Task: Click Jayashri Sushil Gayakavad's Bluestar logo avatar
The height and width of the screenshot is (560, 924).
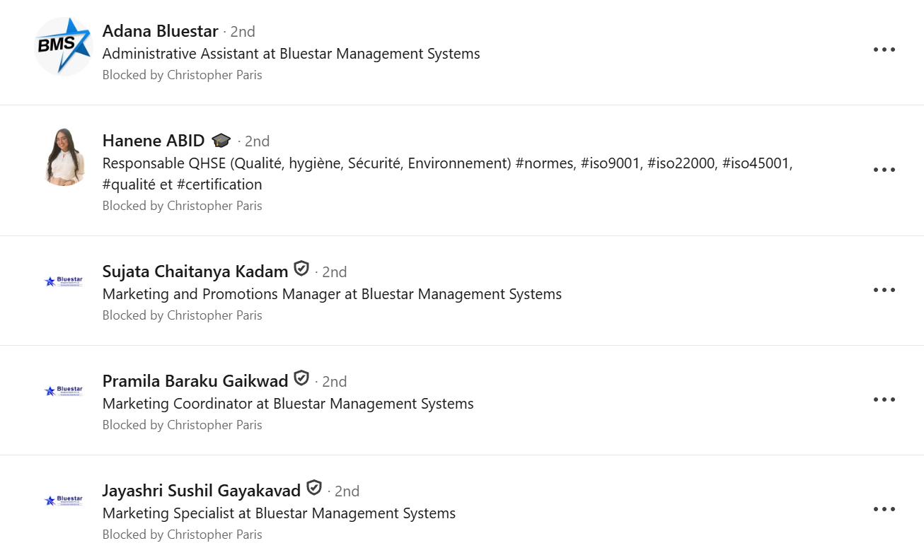Action: pyautogui.click(x=64, y=500)
